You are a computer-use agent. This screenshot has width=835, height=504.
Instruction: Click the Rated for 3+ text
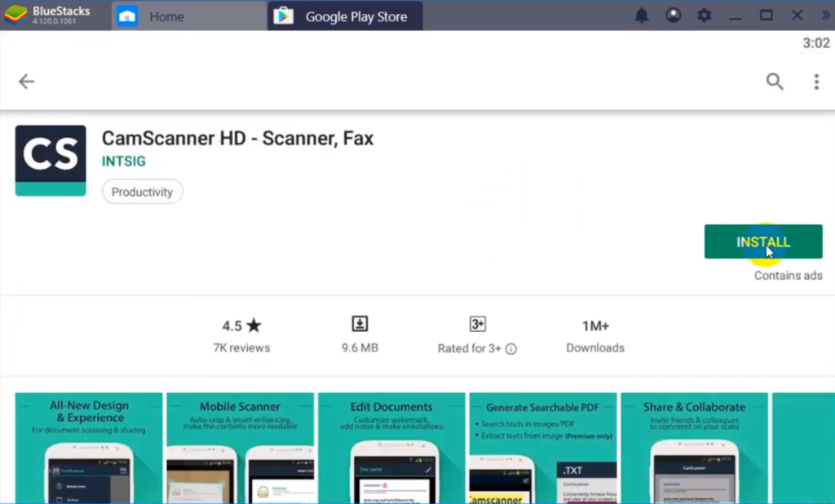point(469,348)
